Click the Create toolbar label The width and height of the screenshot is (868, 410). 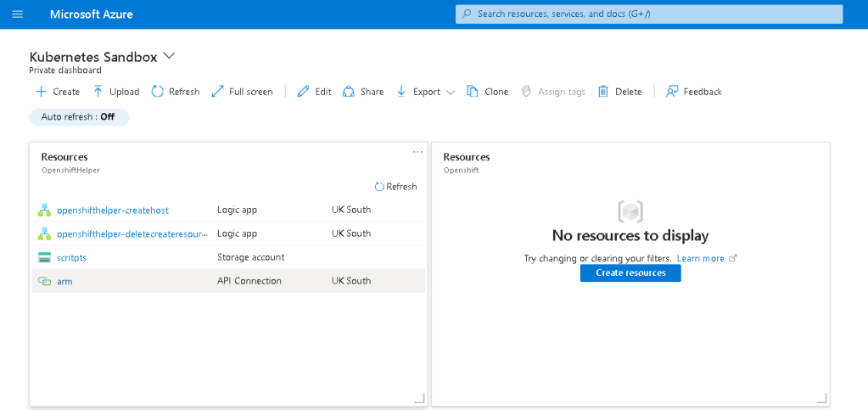(66, 92)
